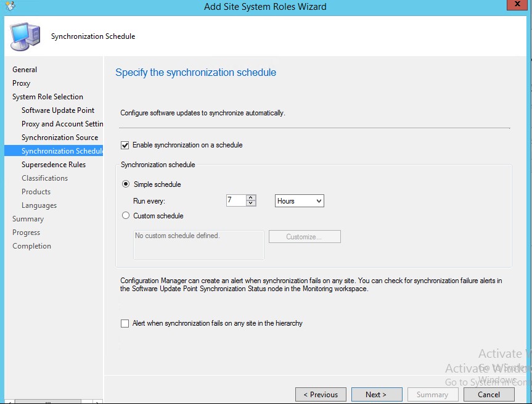The image size is (532, 404).
Task: Close the Add Site System Roles Wizard
Action: 517,6
